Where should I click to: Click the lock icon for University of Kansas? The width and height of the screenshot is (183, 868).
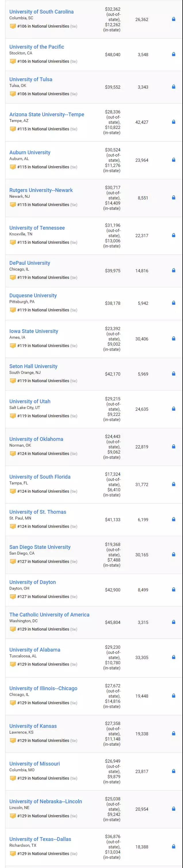point(174,734)
